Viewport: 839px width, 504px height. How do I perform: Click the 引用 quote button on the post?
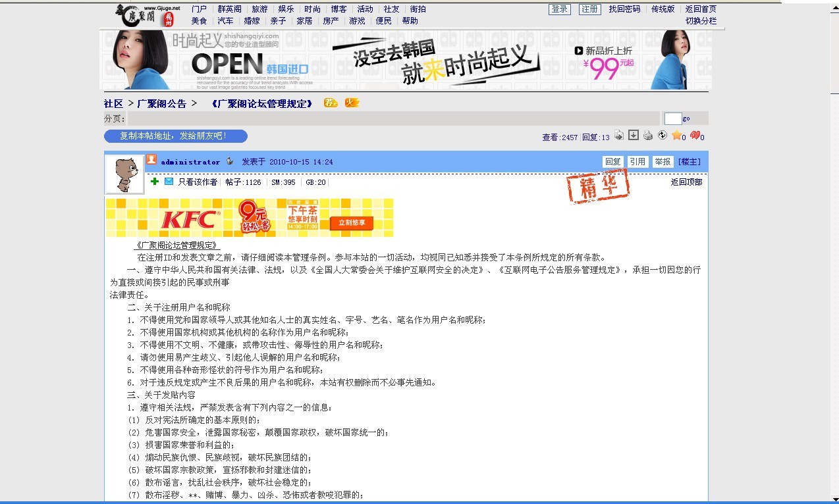pos(637,162)
